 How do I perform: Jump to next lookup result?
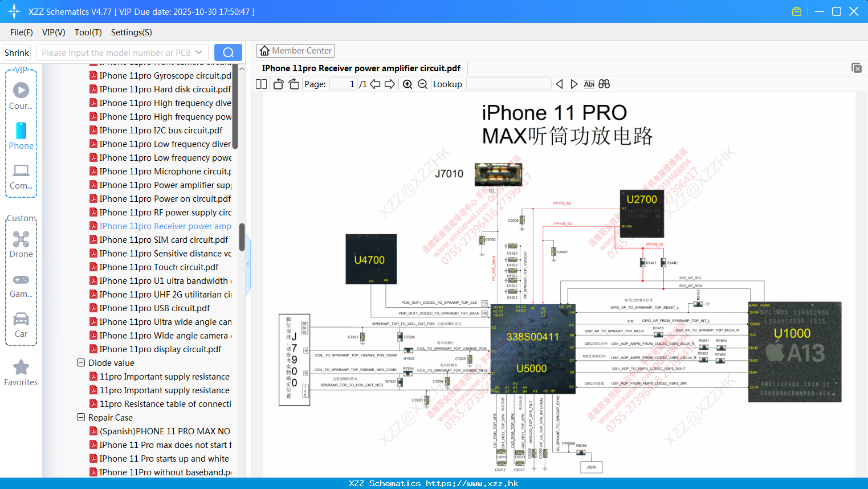(x=574, y=84)
